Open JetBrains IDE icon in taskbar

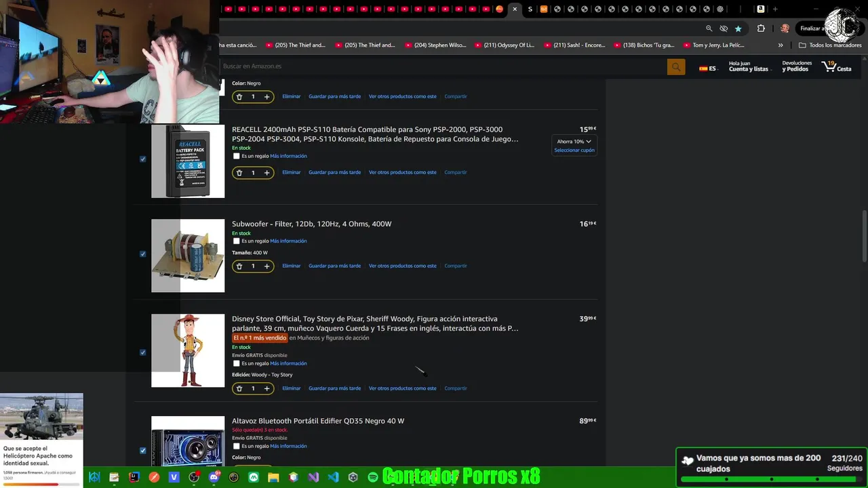134,477
